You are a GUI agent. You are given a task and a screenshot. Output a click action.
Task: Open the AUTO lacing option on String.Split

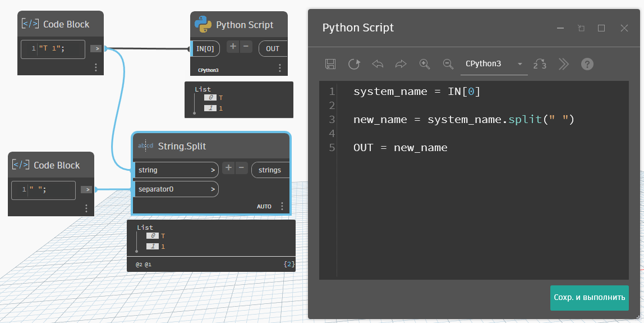point(264,207)
